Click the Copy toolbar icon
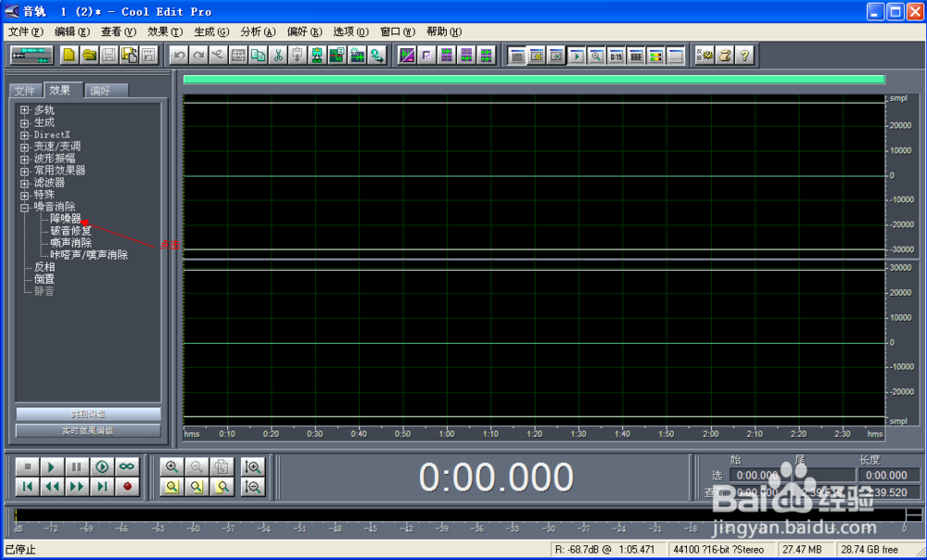The image size is (927, 560). (x=258, y=56)
